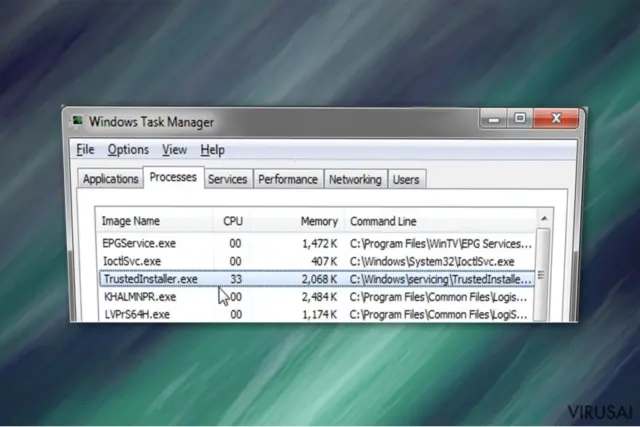The image size is (640, 427).
Task: Click the scrollbar up arrow
Action: (544, 219)
